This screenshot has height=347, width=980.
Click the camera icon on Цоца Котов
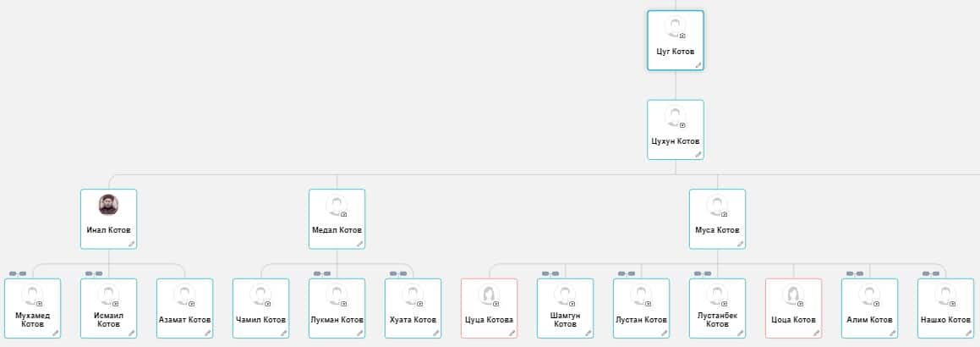click(x=801, y=303)
